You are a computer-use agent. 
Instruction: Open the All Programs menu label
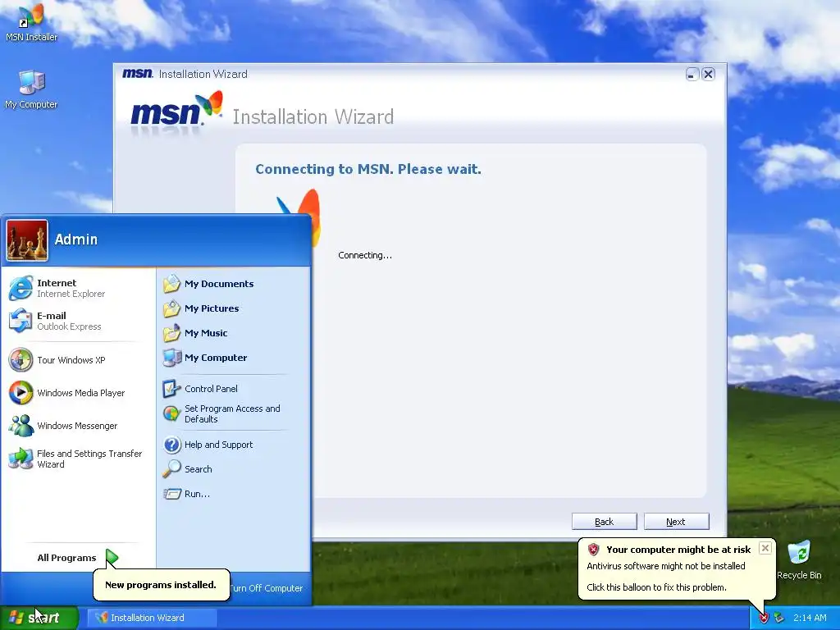66,558
